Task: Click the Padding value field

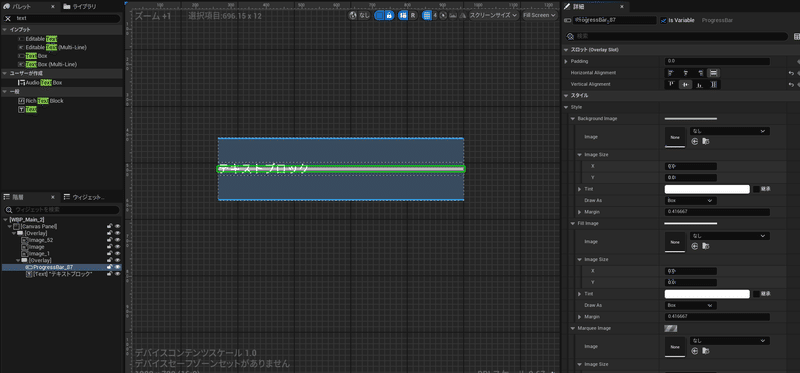Action: click(717, 61)
